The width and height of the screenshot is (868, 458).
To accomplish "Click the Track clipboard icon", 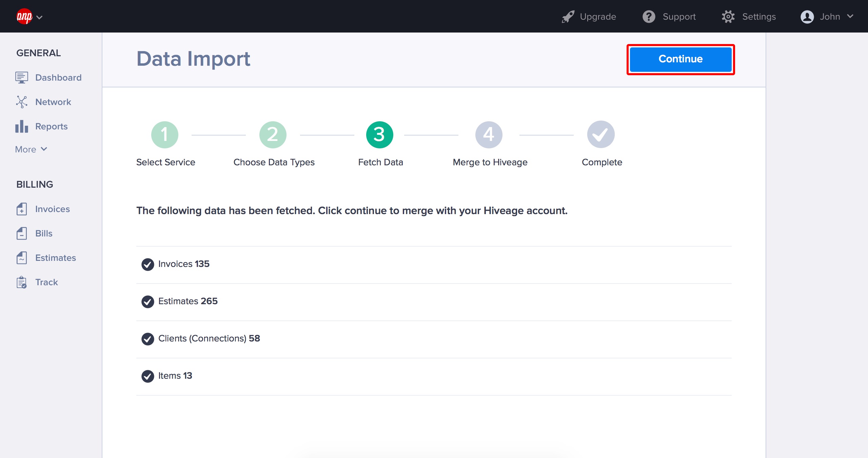I will pyautogui.click(x=21, y=282).
